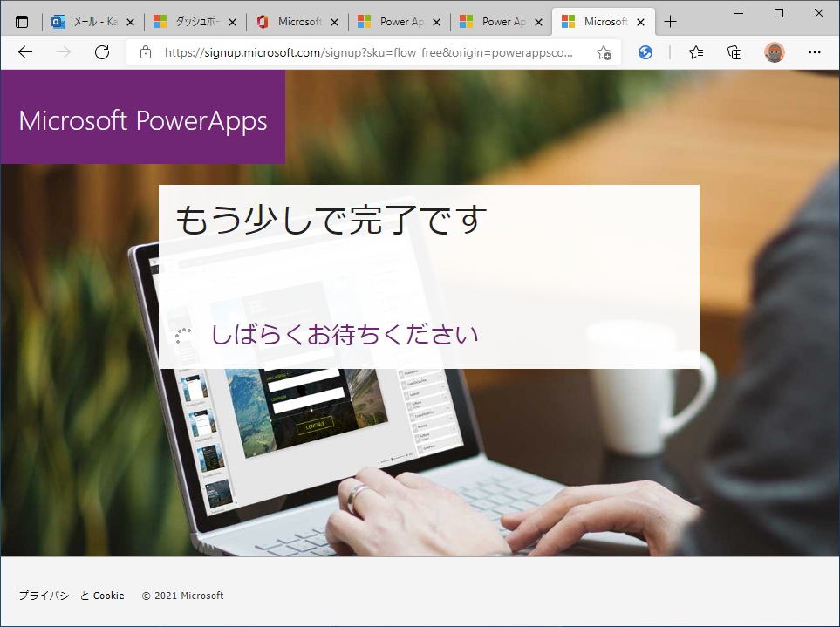The height and width of the screenshot is (627, 840).
Task: Open the vertical tabs panel icon
Action: (x=22, y=22)
